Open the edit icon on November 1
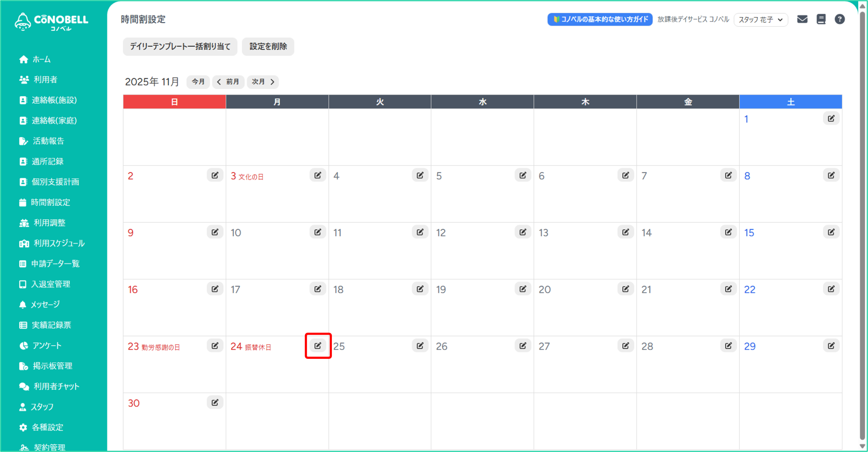The width and height of the screenshot is (868, 452). click(x=831, y=119)
